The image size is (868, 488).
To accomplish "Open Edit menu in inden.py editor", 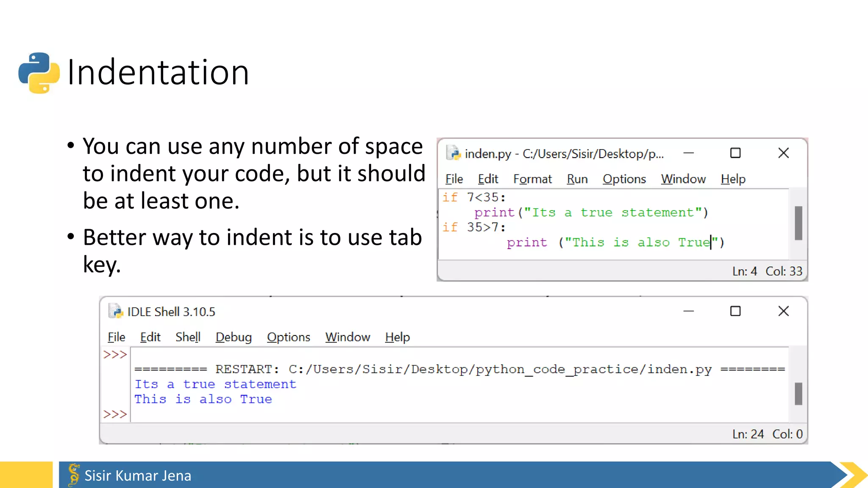I will point(488,179).
